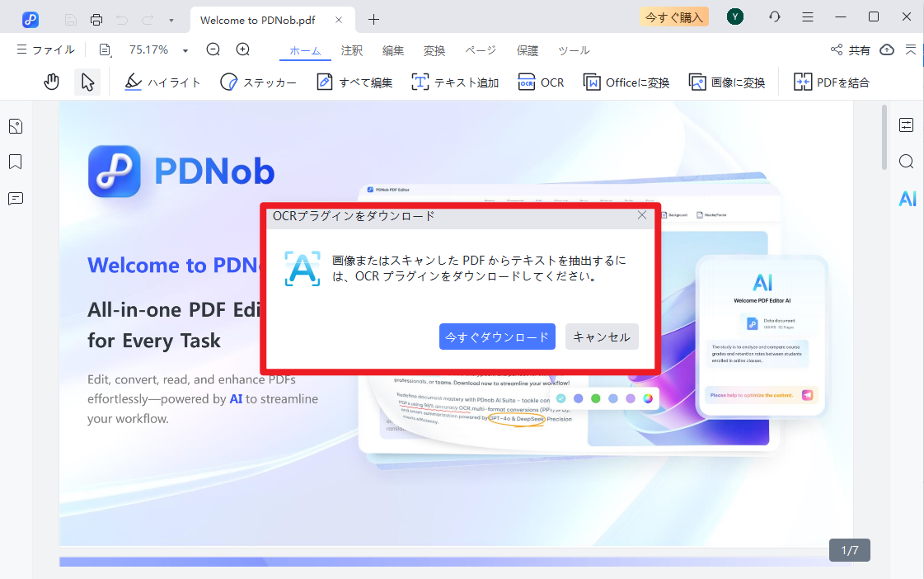Click the 共有 share button
Viewport: 924px width, 579px height.
tap(851, 50)
